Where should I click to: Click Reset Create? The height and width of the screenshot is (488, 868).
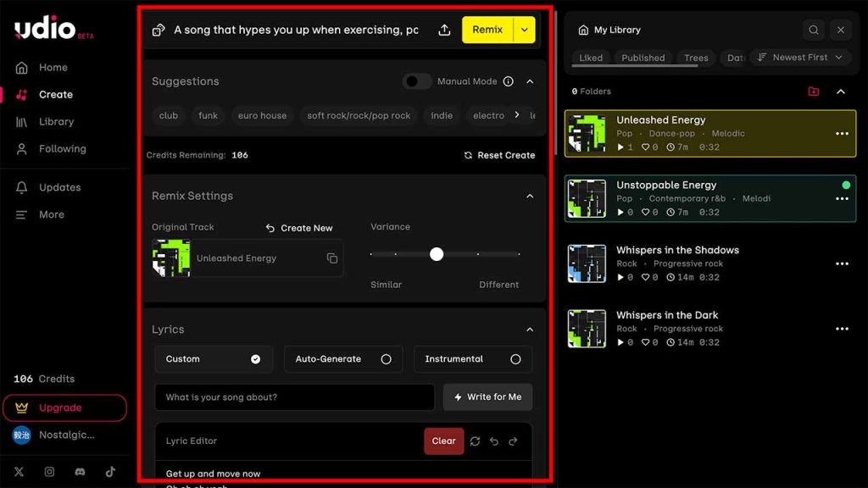[499, 156]
